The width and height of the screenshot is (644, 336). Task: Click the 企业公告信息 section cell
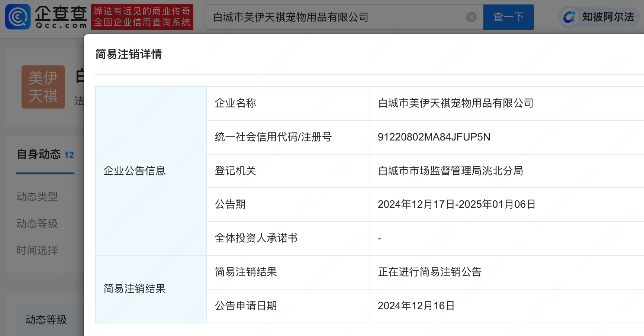coord(151,171)
